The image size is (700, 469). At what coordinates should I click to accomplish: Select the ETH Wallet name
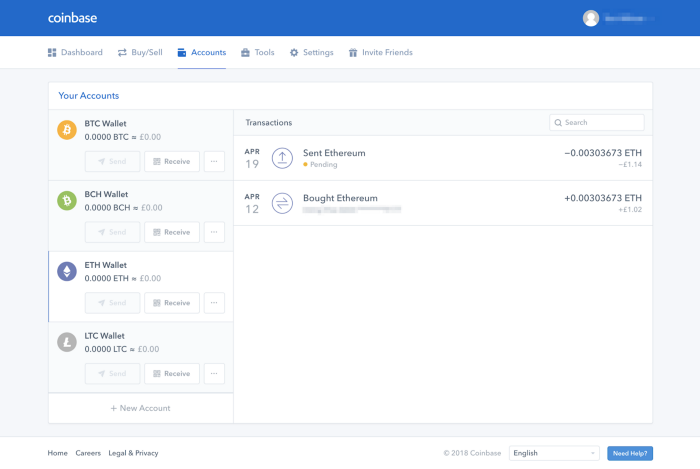pos(106,265)
